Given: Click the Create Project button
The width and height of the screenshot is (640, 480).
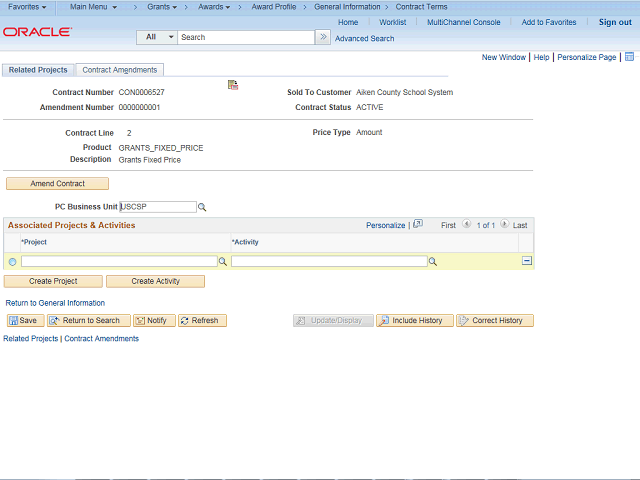Looking at the screenshot, I should [x=53, y=281].
